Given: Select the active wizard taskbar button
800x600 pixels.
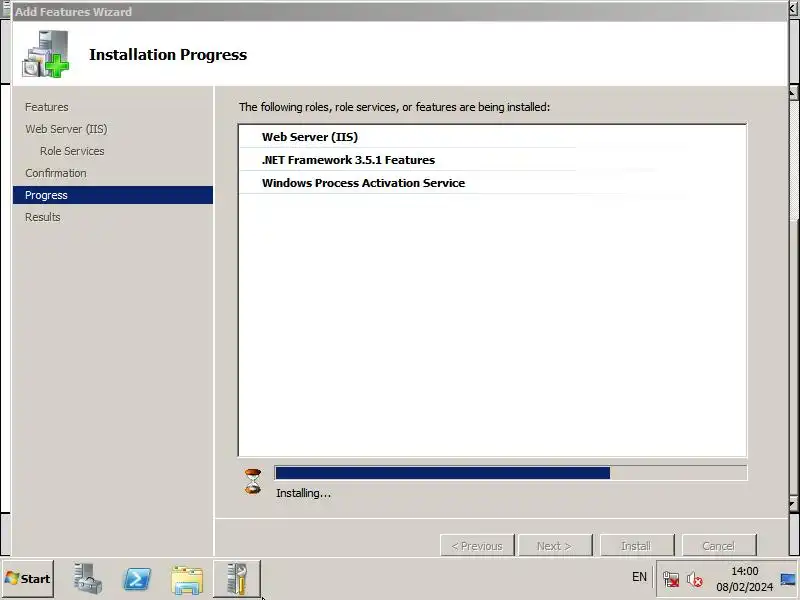Looking at the screenshot, I should (x=237, y=579).
